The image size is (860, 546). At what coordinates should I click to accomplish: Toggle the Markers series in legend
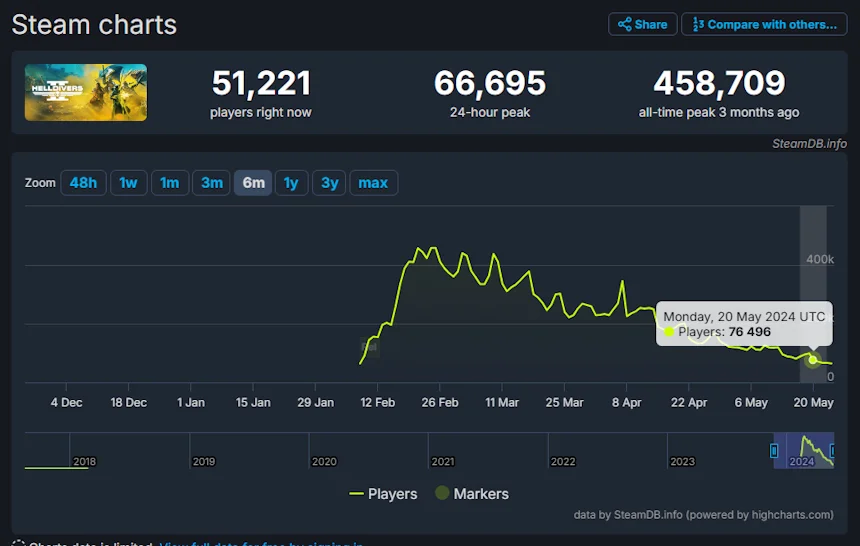472,494
